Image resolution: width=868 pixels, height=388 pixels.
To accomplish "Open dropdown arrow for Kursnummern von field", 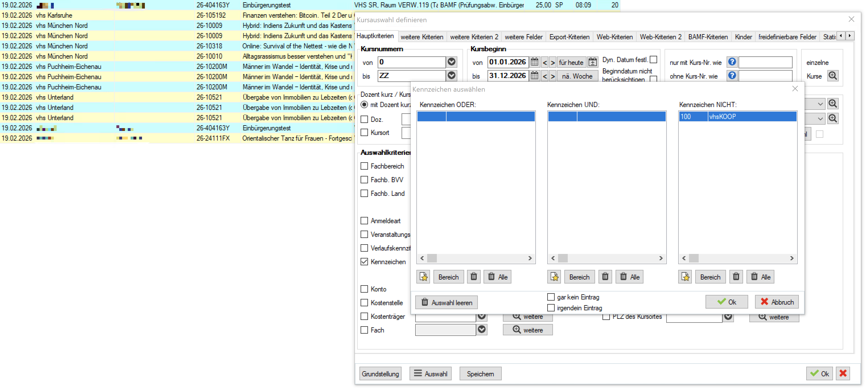I will [452, 62].
